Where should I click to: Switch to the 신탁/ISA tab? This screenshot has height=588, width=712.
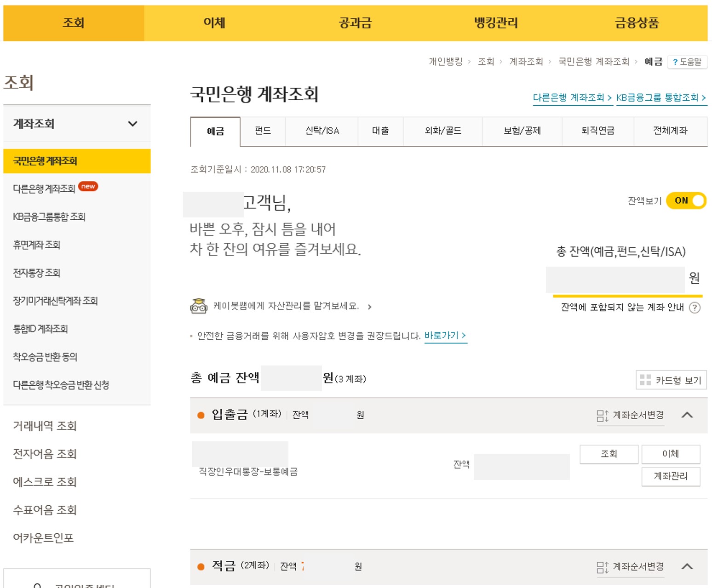pyautogui.click(x=322, y=131)
